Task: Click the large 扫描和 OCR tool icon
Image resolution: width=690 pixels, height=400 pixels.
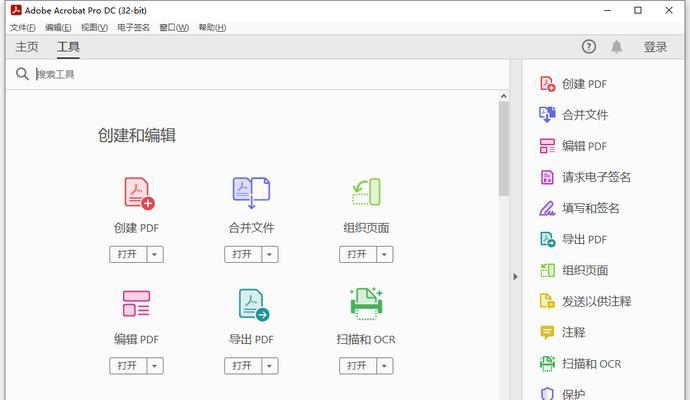Action: click(366, 304)
